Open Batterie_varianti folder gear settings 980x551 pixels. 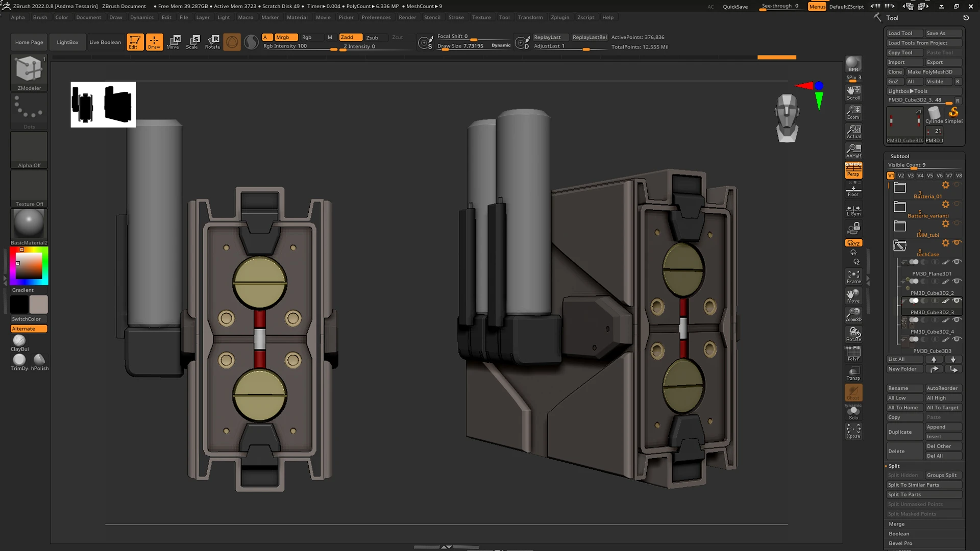(945, 204)
